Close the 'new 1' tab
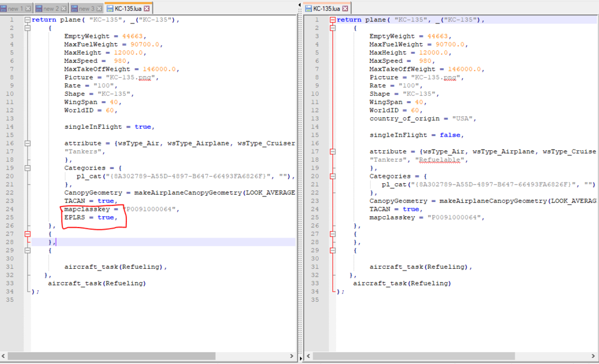 point(28,8)
